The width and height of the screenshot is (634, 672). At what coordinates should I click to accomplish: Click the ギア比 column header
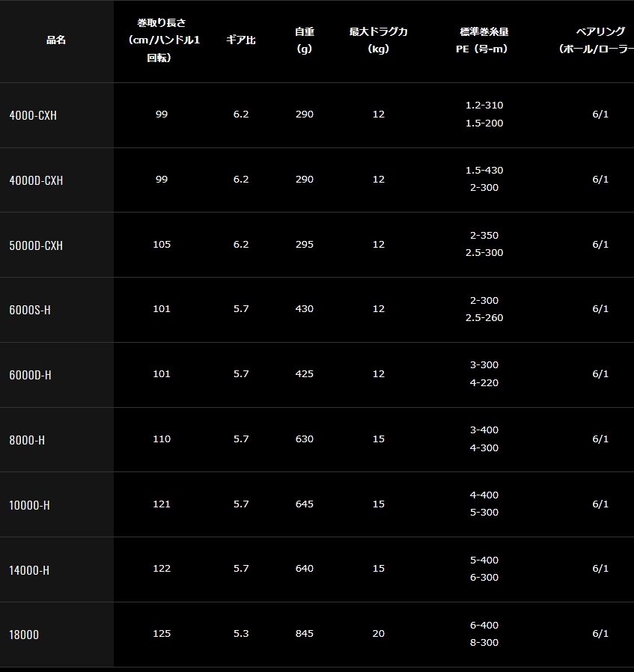click(x=241, y=40)
